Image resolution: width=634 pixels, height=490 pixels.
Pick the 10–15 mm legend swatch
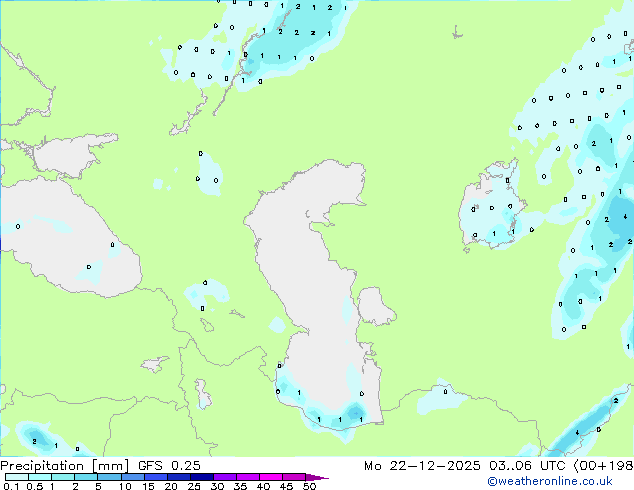pyautogui.click(x=132, y=477)
